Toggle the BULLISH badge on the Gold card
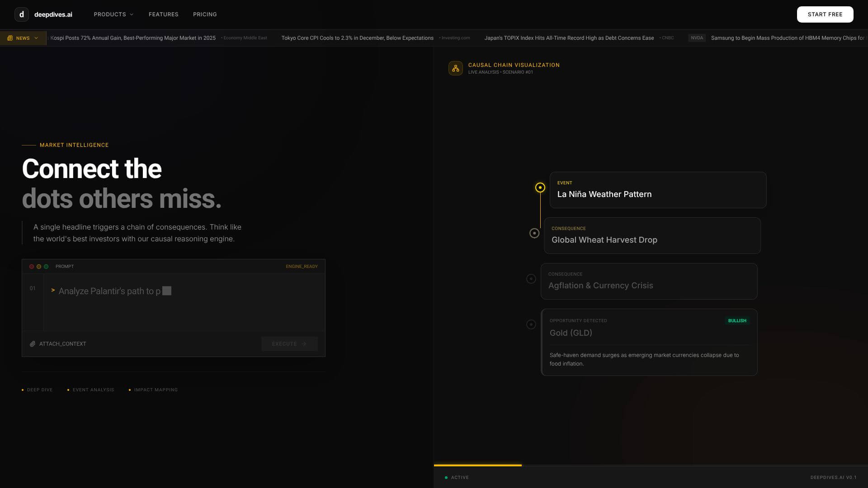868x488 pixels. coord(737,320)
